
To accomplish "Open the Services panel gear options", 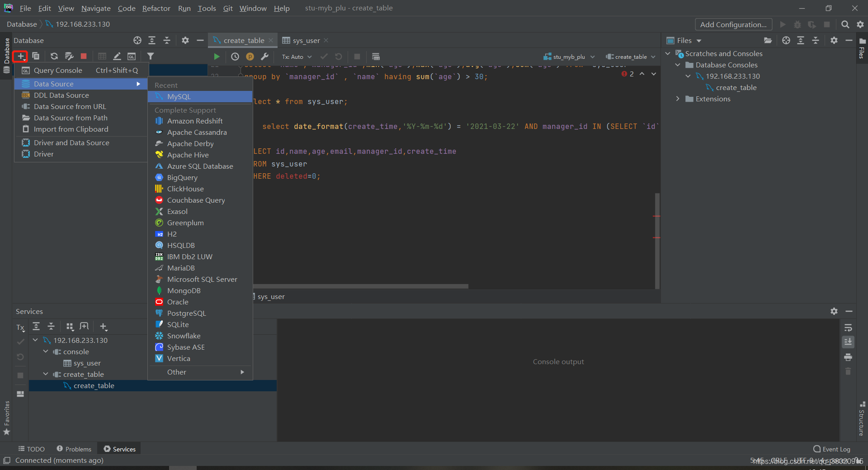I will 834,311.
